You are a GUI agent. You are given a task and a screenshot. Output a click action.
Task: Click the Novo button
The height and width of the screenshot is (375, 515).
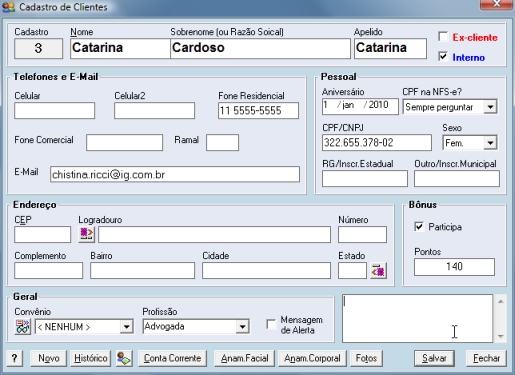48,358
